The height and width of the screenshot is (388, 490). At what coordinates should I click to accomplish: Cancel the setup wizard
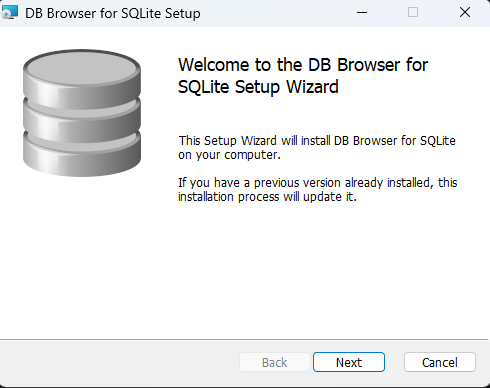pyautogui.click(x=440, y=362)
